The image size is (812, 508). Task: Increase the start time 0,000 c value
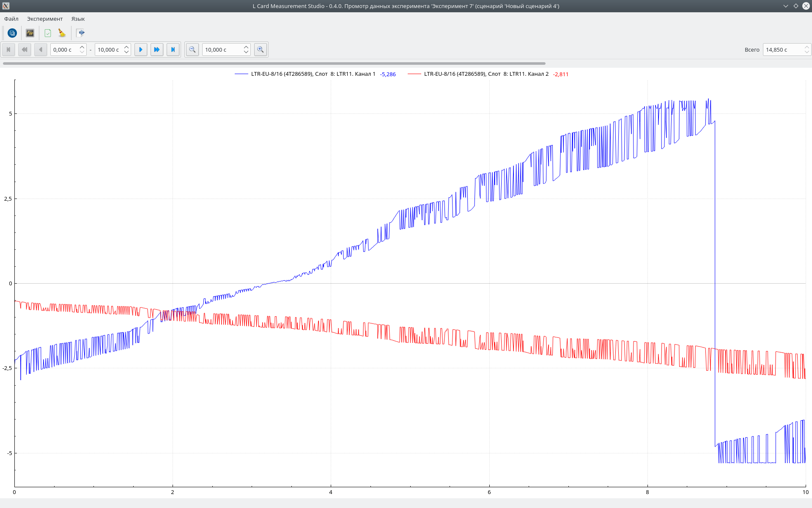pos(82,47)
